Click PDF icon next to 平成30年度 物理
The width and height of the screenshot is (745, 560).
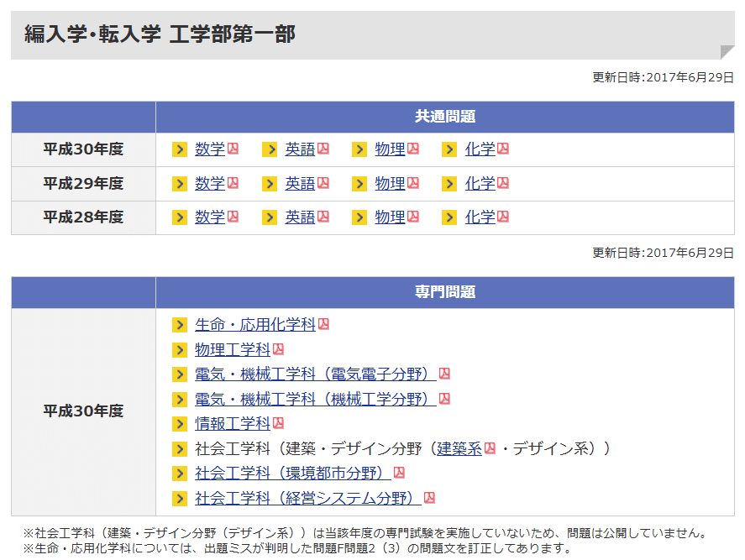click(x=413, y=149)
